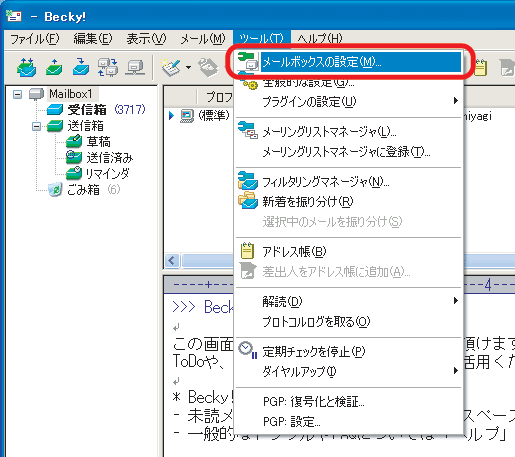The width and height of the screenshot is (515, 457).
Task: Open プラグインの設定(U) submenu
Action: pos(349,101)
